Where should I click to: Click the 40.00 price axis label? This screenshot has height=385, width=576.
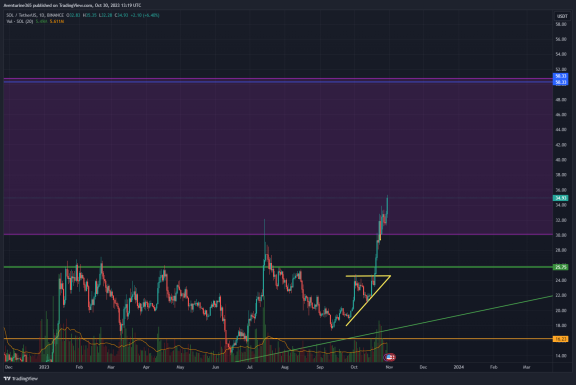click(x=561, y=160)
